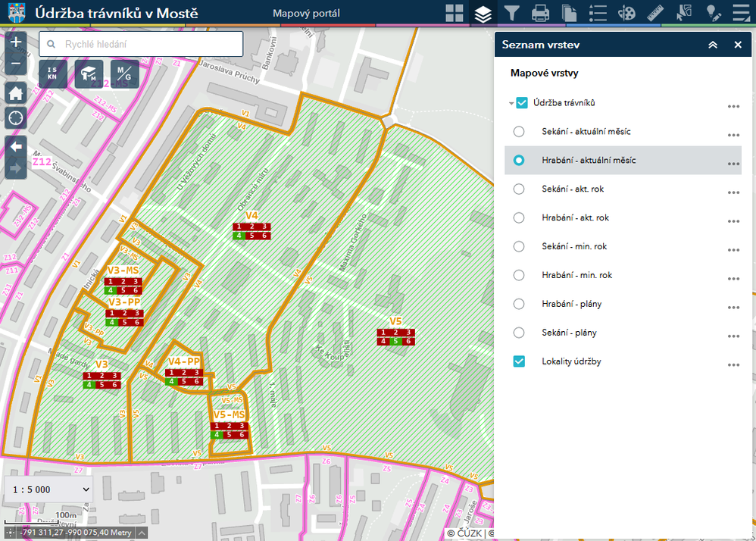Click the filter funnel icon
Viewport: 756px width, 541px height.
click(512, 13)
